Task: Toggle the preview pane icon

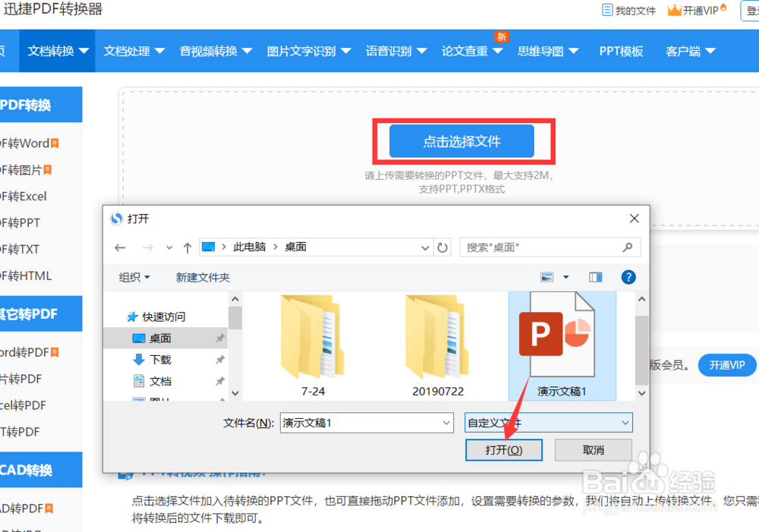Action: 595,277
